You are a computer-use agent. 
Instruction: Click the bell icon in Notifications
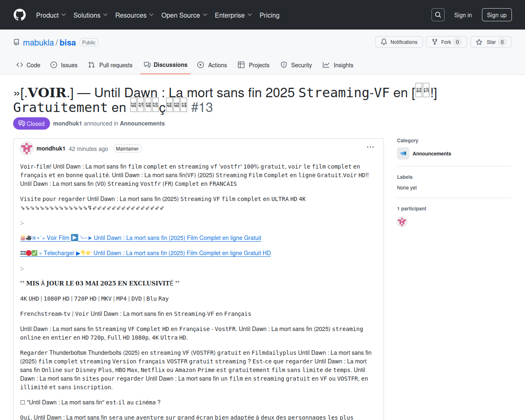384,42
